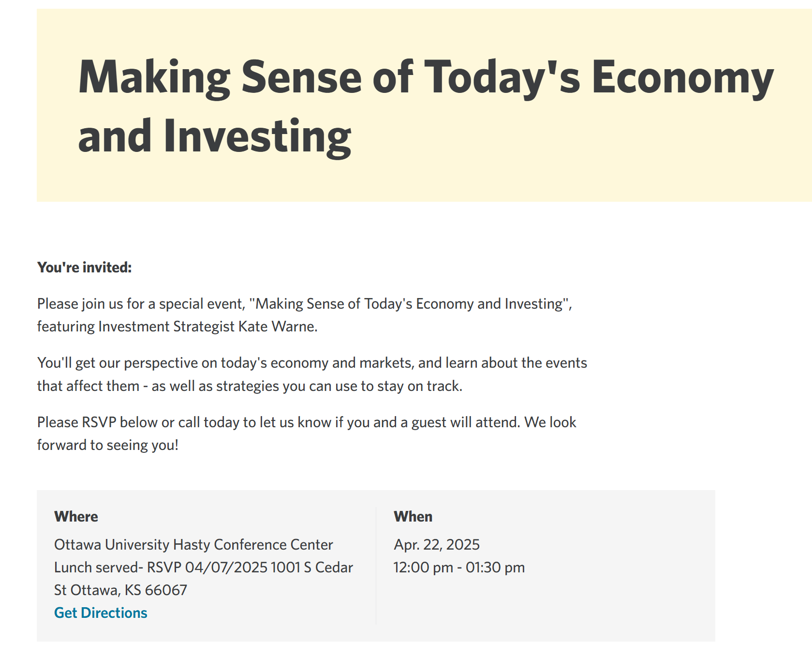Click the line beginning "Please join us"
This screenshot has width=812, height=658.
(x=304, y=304)
